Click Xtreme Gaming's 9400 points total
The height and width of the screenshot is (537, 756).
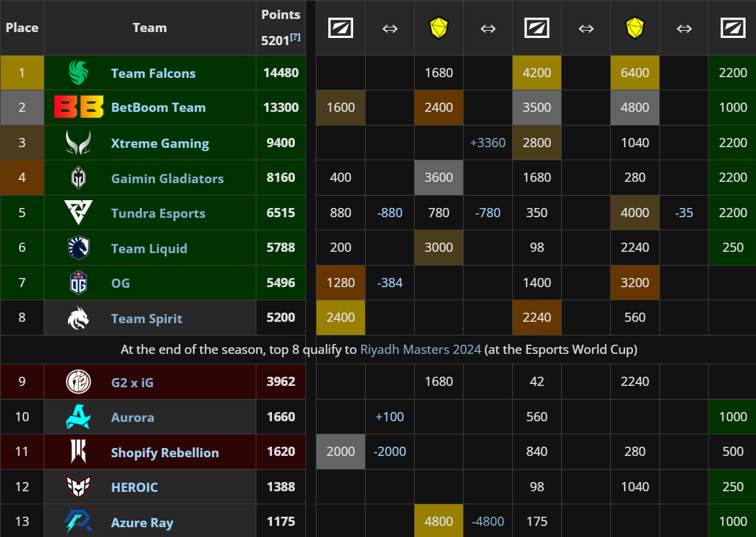[x=281, y=143]
